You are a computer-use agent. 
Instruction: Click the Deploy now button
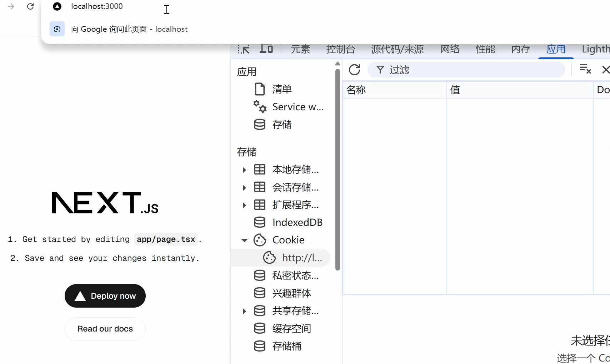(105, 296)
